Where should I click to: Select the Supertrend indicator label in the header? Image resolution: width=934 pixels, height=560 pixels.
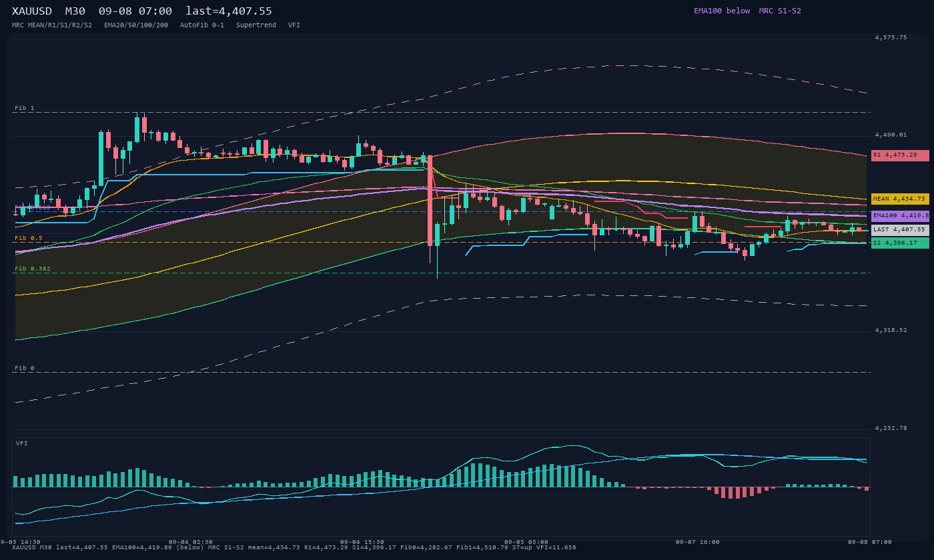(x=256, y=25)
